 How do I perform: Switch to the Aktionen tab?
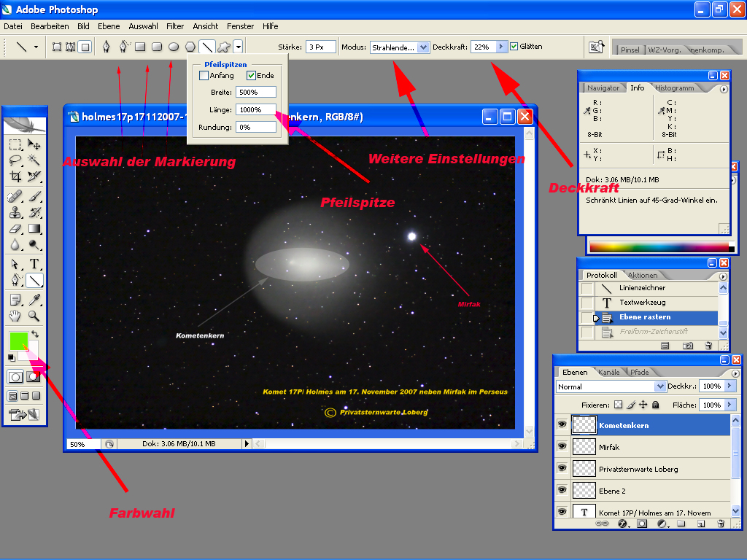[643, 275]
